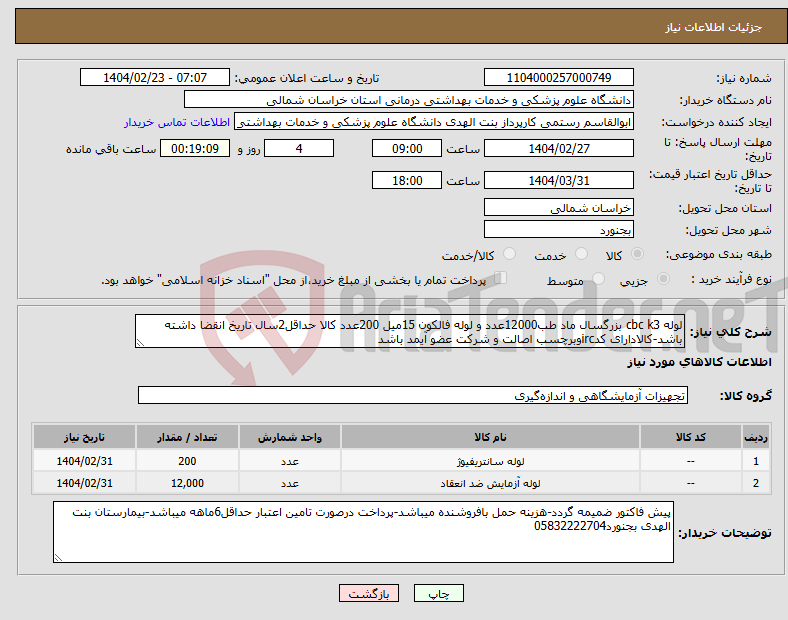Click the row number 2 cell
788x620 pixels.
point(755,483)
